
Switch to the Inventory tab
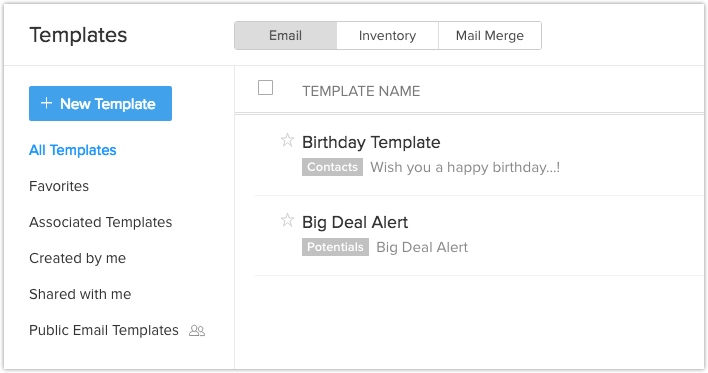387,36
